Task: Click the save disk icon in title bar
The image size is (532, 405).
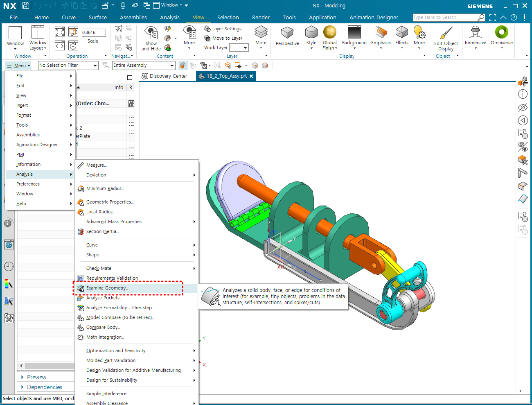Action: [x=25, y=5]
